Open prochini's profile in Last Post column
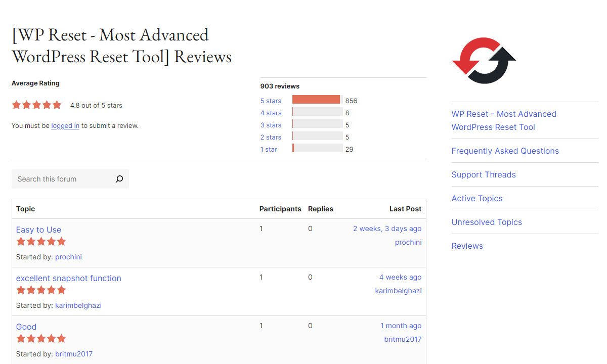Screen dimensions: 607x364 point(408,242)
